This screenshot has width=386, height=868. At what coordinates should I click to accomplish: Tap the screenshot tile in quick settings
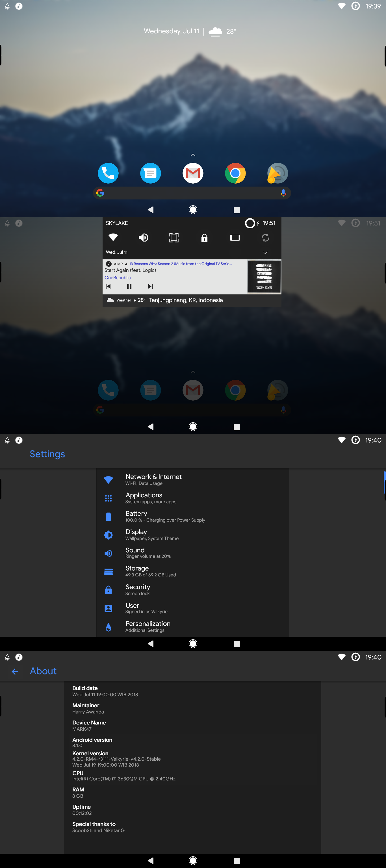pos(174,238)
